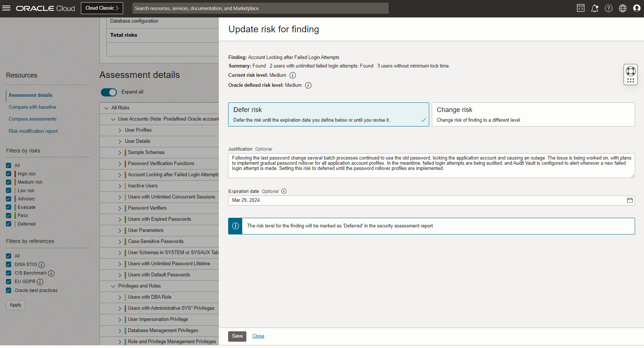Collapse the Privileges and Roles section

tap(113, 286)
